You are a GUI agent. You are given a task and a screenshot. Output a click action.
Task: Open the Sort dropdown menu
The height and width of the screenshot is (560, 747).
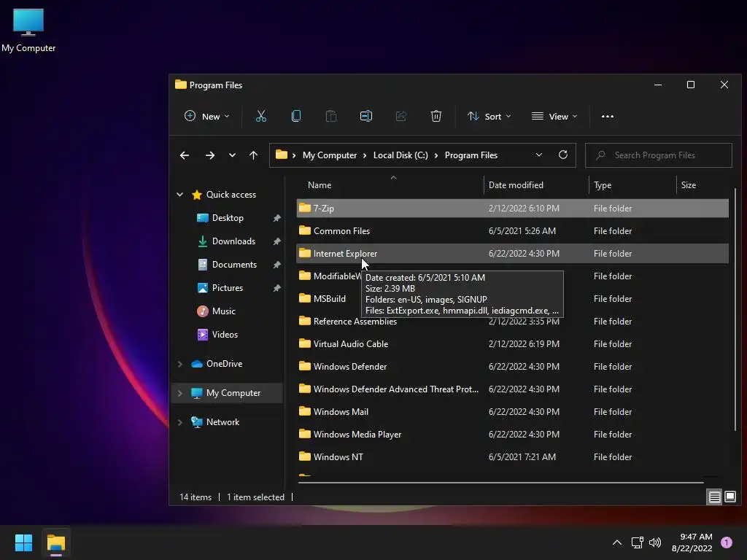489,116
